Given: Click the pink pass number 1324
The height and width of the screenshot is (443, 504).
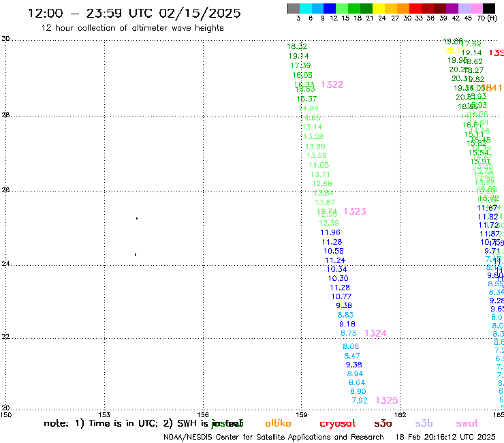Looking at the screenshot, I should coord(375,333).
